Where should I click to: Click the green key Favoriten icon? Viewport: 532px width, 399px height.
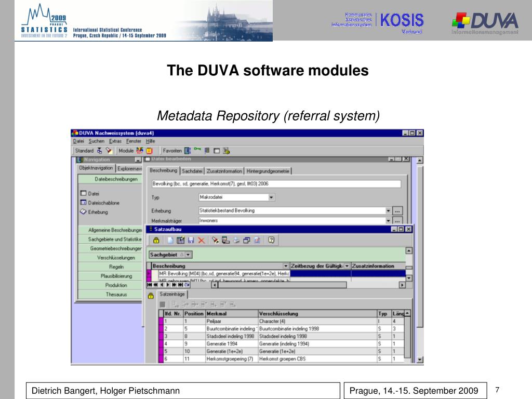coord(197,150)
